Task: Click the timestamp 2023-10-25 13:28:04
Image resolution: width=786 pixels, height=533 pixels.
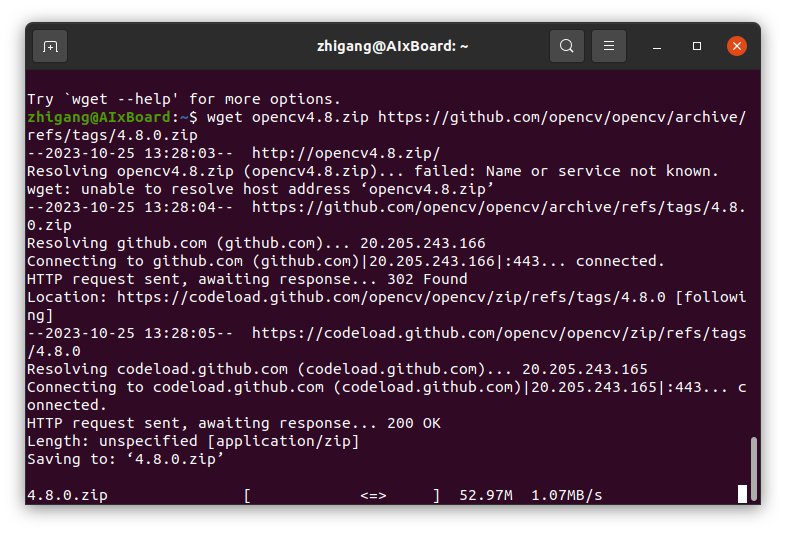Action: point(130,207)
